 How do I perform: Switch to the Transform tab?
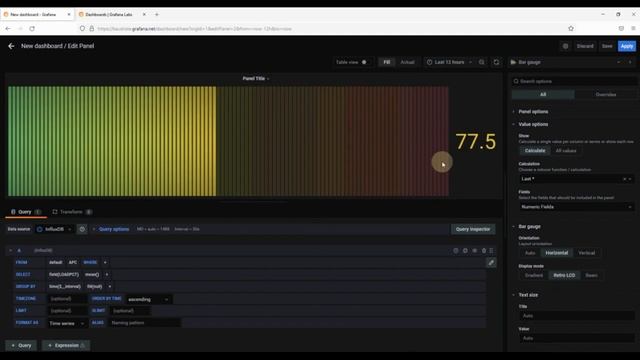[72, 212]
